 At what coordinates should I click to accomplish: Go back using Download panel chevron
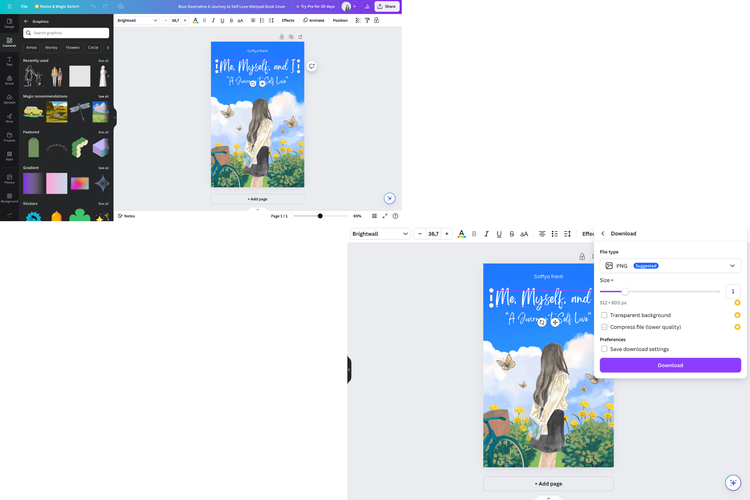(x=603, y=234)
